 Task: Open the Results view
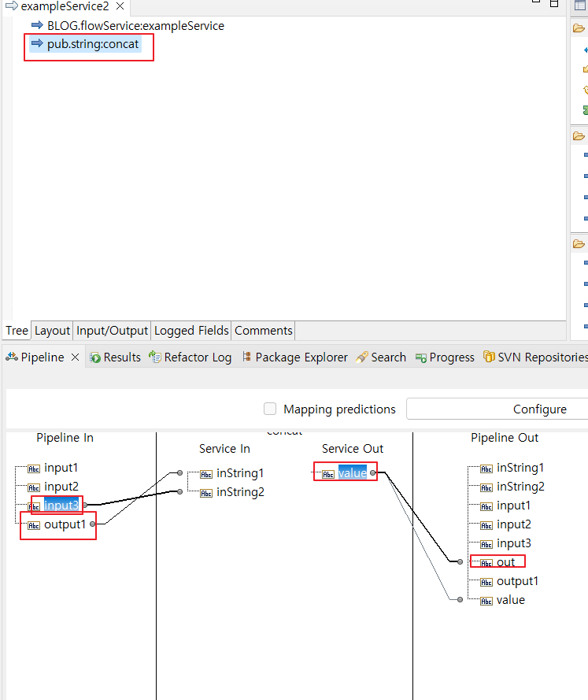tap(122, 357)
